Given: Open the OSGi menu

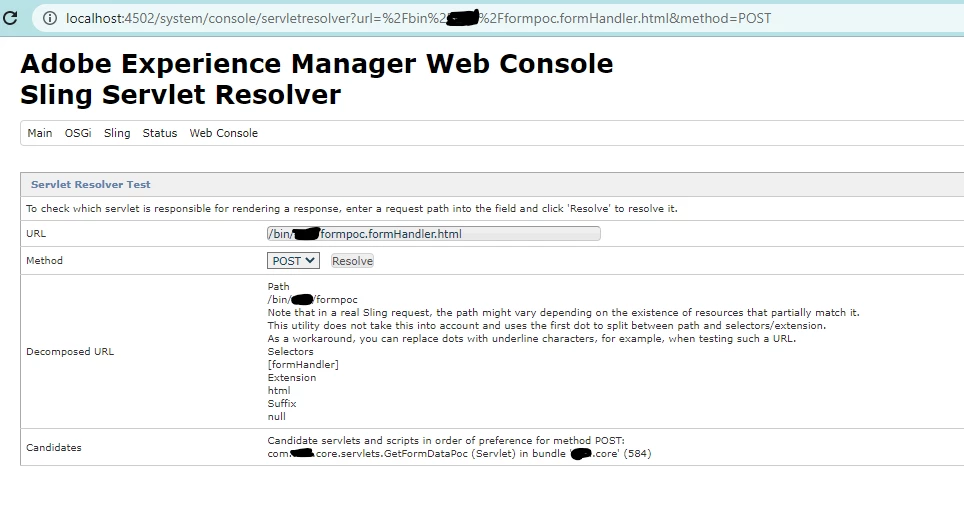Looking at the screenshot, I should click(78, 133).
